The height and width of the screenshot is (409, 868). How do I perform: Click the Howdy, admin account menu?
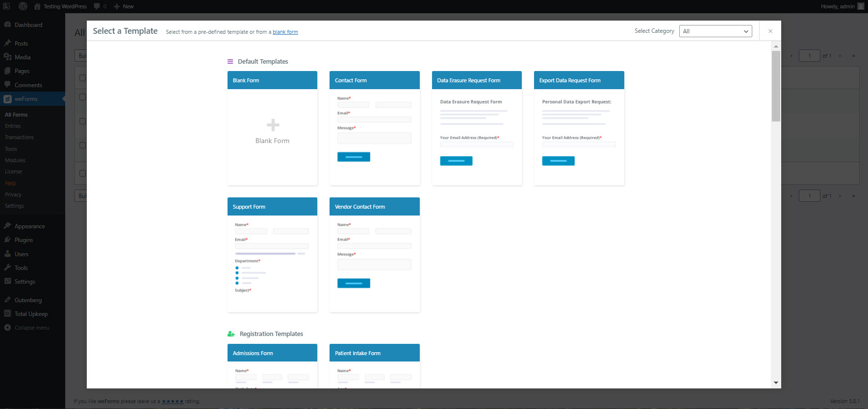point(842,6)
